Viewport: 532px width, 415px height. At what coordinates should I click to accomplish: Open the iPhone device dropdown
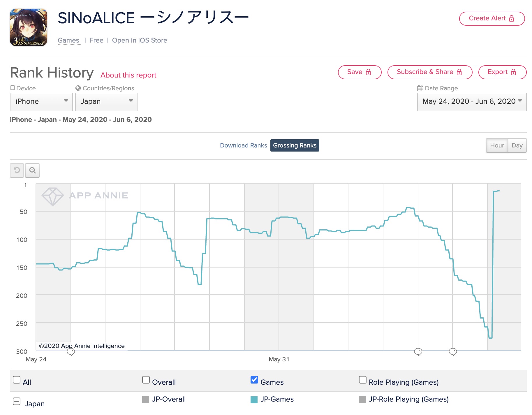point(41,102)
